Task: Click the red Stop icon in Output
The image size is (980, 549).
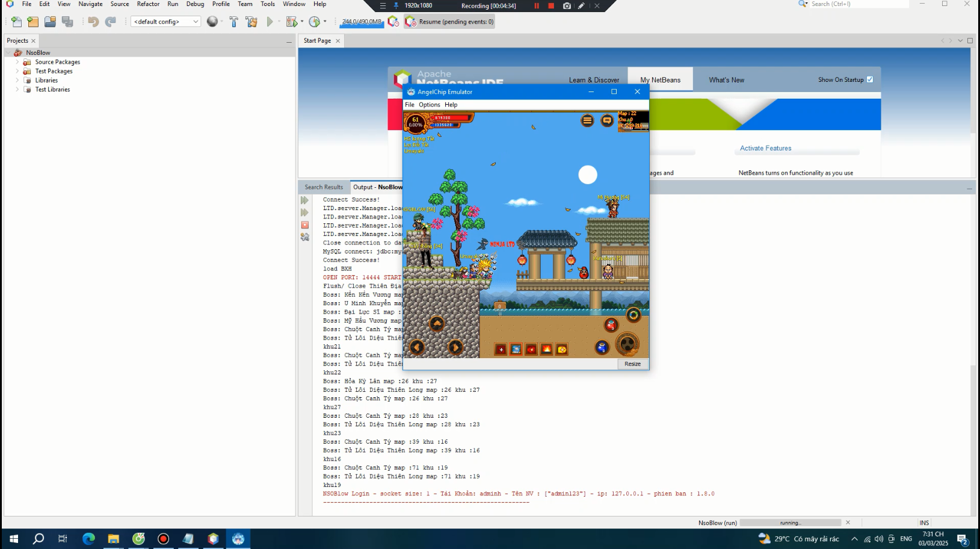Action: click(305, 225)
